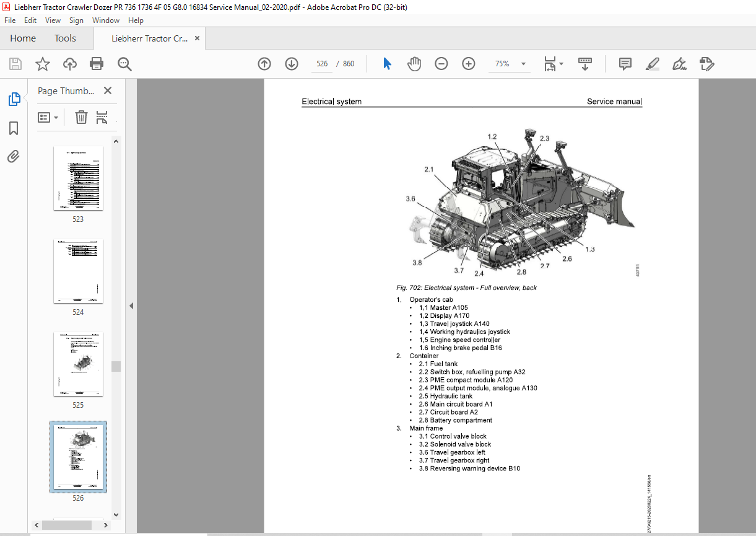Click '3.1 Control valve block' line
This screenshot has width=756, height=536.
[x=453, y=436]
